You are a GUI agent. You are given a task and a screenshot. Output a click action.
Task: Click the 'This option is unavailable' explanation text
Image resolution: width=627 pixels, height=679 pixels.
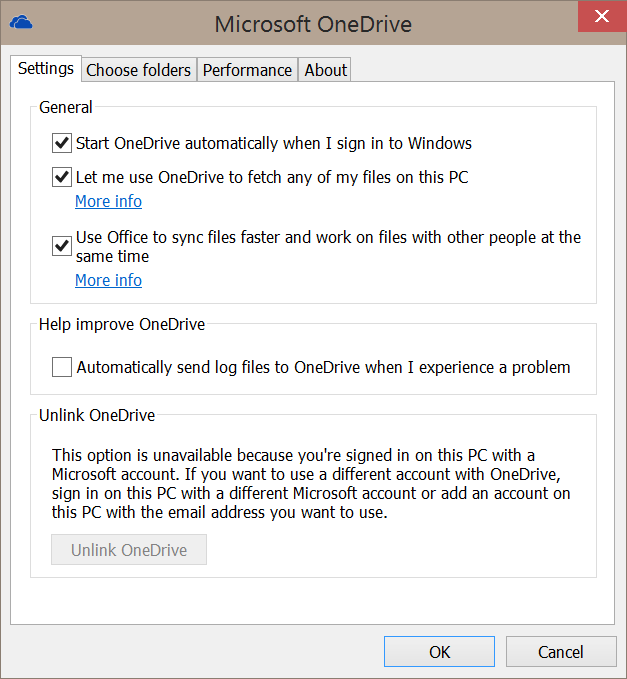pyautogui.click(x=311, y=484)
